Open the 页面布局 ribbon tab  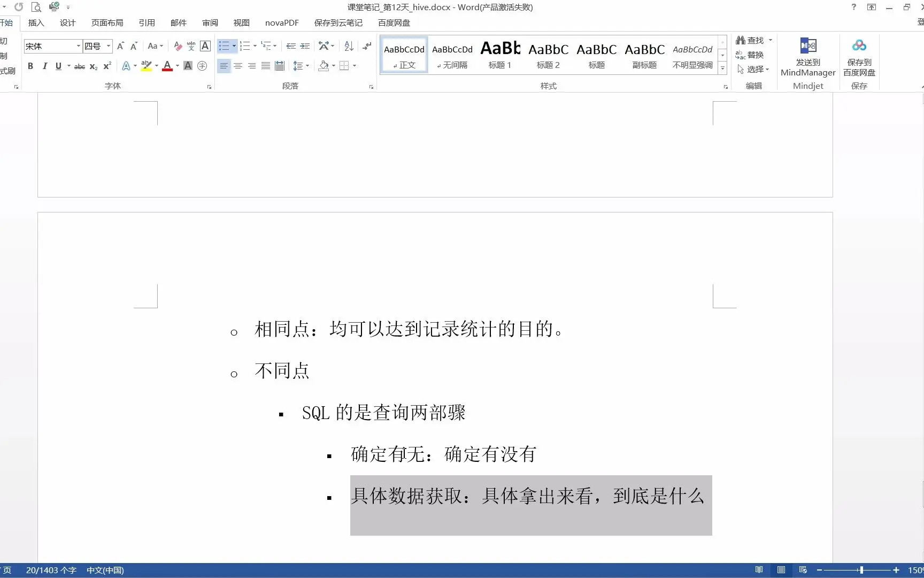tap(107, 23)
